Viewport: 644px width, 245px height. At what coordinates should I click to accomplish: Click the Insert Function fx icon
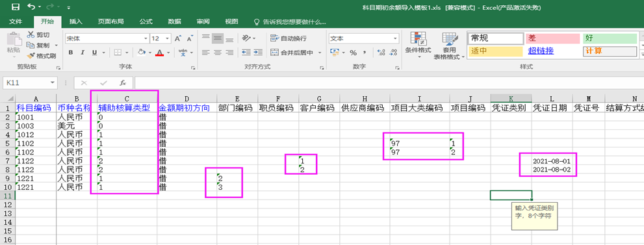click(x=122, y=83)
